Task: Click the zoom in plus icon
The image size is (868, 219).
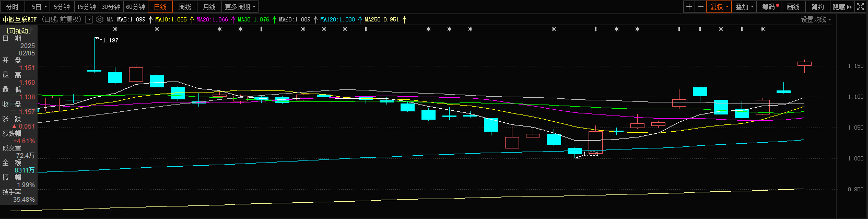Action: (x=689, y=7)
